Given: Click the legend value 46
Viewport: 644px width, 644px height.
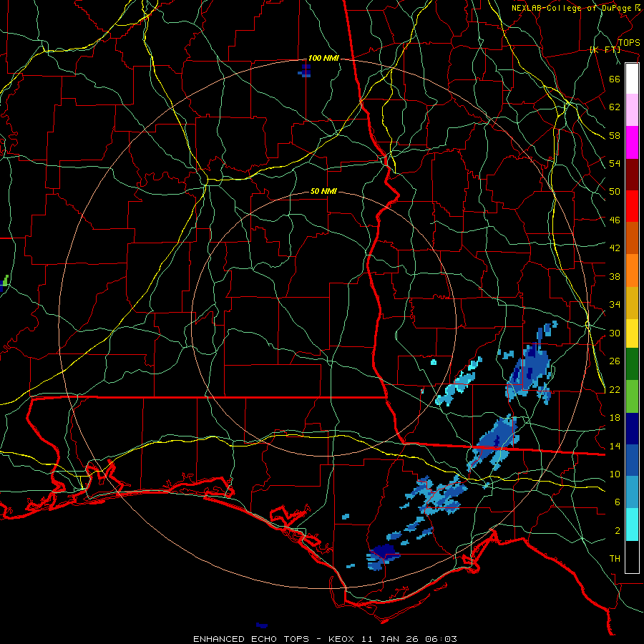Looking at the screenshot, I should [615, 220].
